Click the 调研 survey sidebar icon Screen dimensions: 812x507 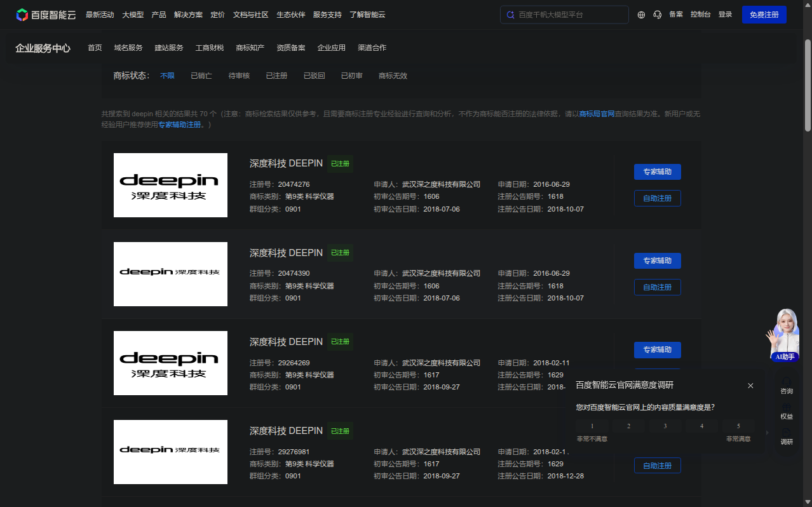[787, 436]
